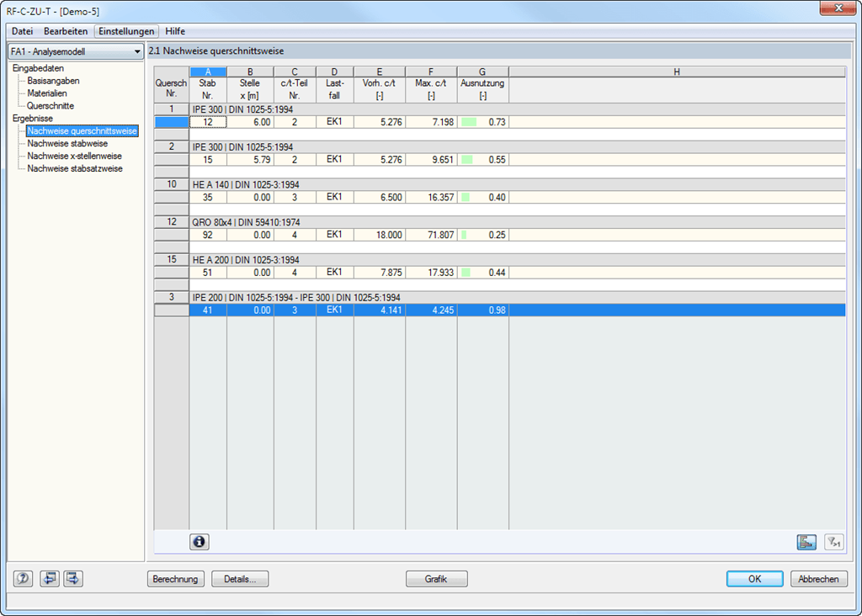This screenshot has height=616, width=862.
Task: Select the IPE 300 row of cross-section 2
Action: [x=518, y=147]
